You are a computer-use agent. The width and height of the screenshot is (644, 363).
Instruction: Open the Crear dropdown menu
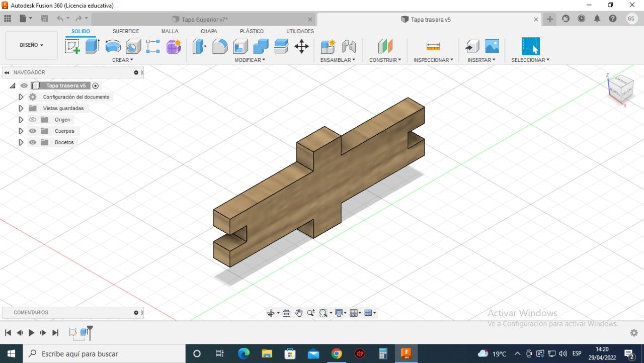tap(122, 60)
